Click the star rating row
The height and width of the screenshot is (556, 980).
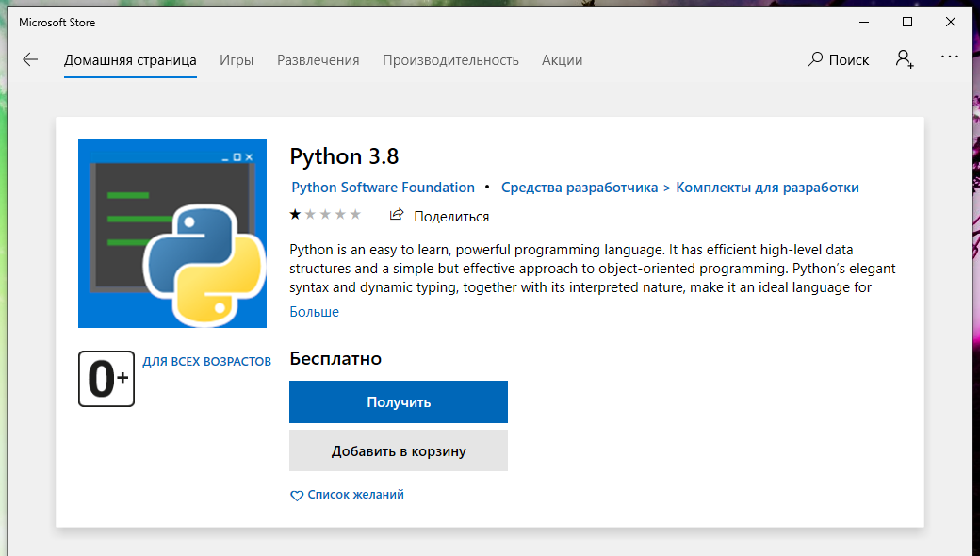pos(325,215)
